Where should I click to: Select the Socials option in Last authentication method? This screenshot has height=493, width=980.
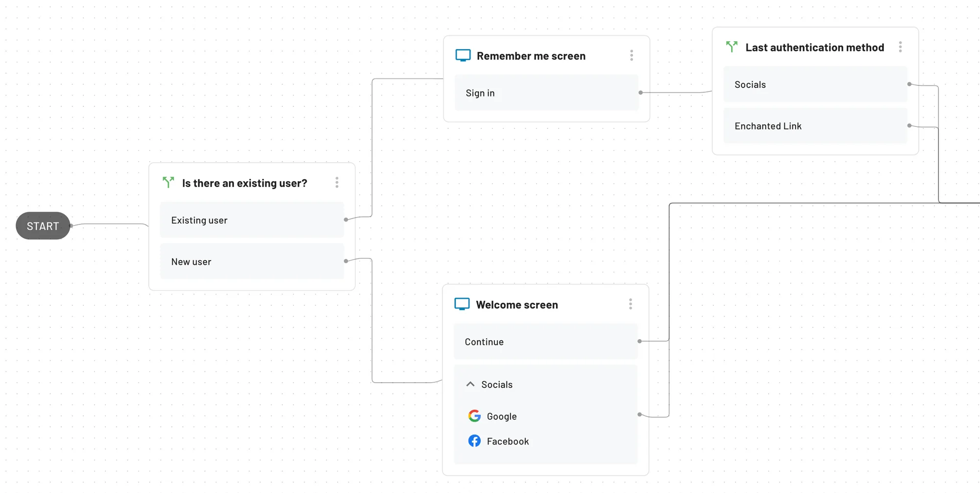point(814,84)
